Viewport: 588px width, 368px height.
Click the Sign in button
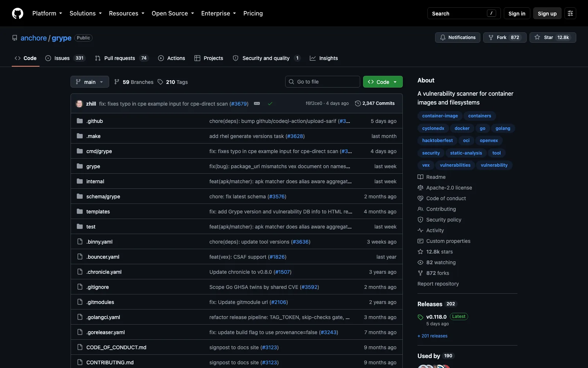click(517, 13)
